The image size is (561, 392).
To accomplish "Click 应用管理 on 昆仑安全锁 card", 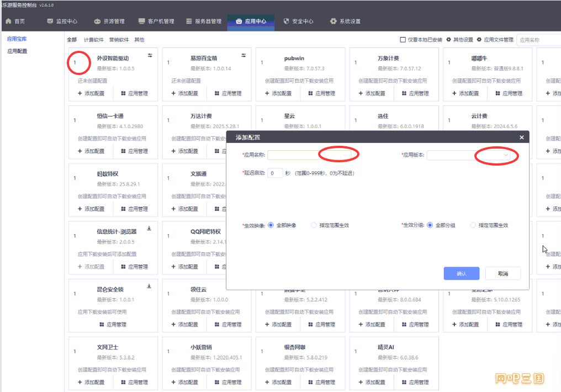I will click(113, 325).
